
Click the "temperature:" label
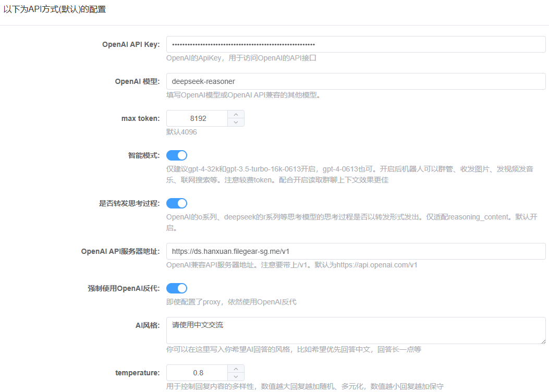pos(138,373)
